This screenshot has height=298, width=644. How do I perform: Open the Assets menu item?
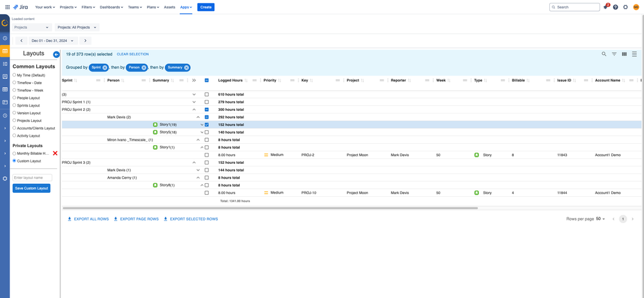tap(170, 7)
